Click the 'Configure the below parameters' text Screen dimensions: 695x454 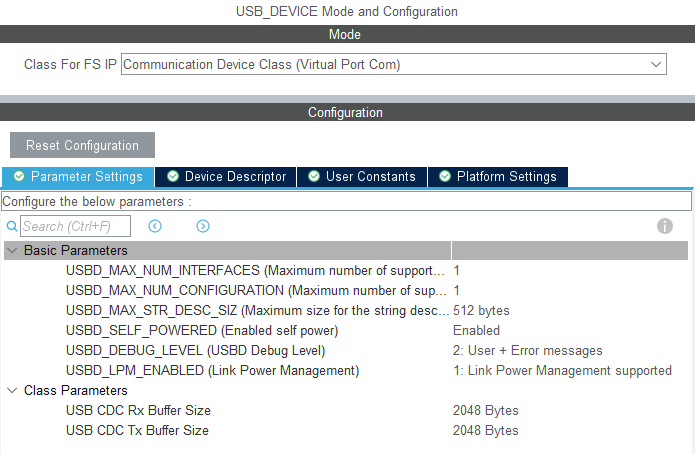click(97, 202)
